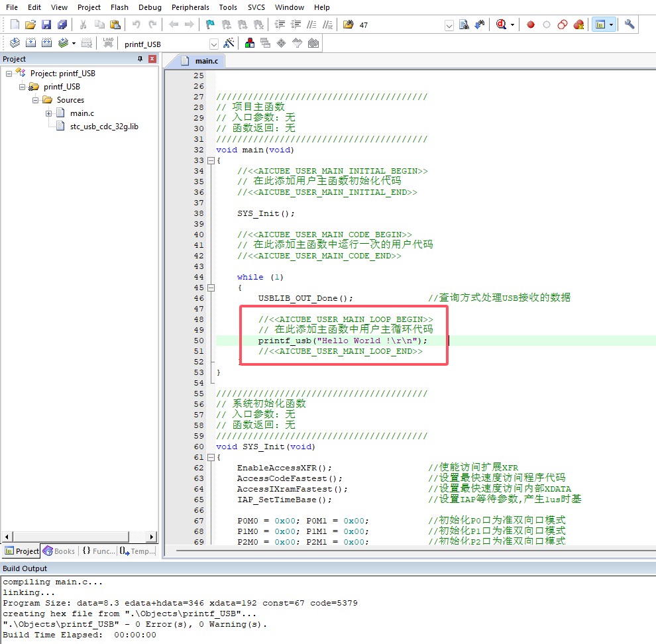
Task: Paste from clipboard icon
Action: point(115,25)
